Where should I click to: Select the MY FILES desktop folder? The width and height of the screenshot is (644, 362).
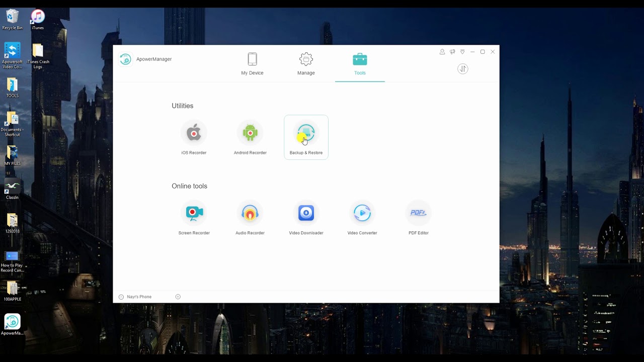[12, 156]
